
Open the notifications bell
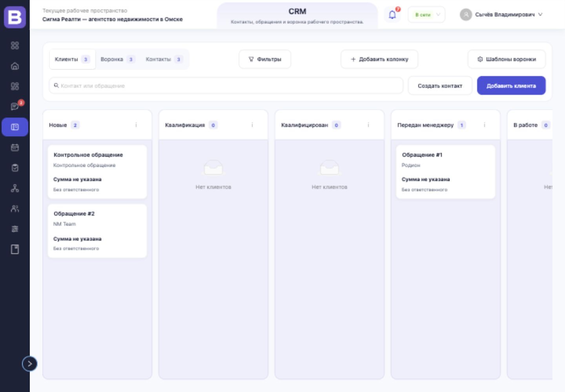pyautogui.click(x=392, y=15)
